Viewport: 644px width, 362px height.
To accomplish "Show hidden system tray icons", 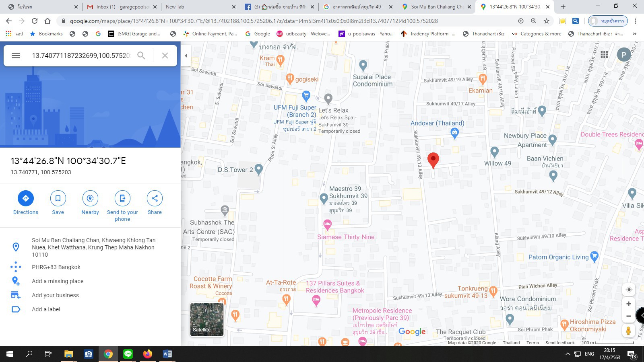I will click(568, 354).
